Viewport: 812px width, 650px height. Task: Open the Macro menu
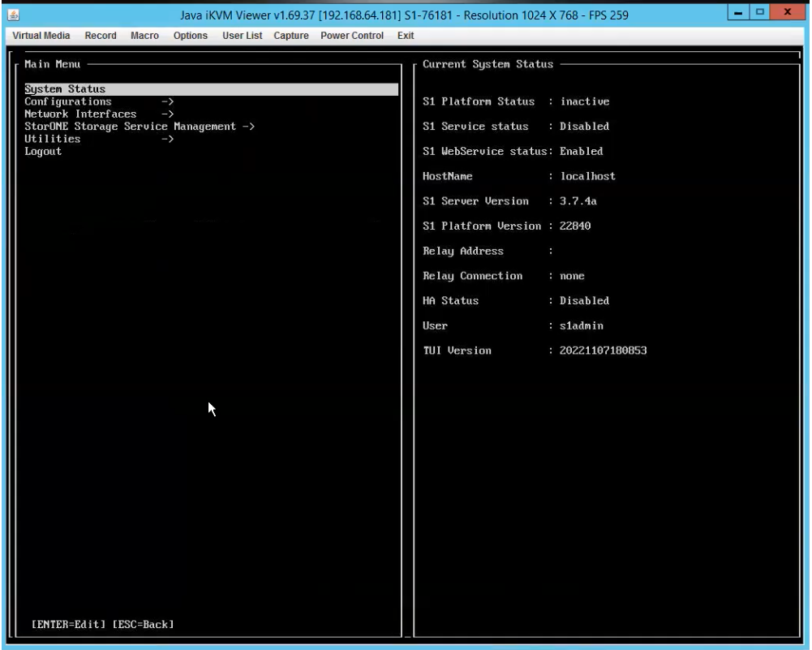coord(144,36)
